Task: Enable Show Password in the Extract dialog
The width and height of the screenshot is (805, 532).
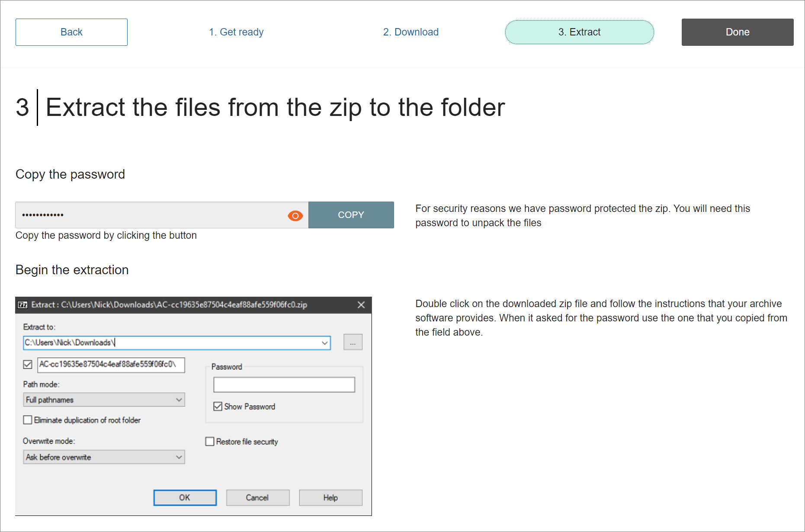Action: coord(218,406)
